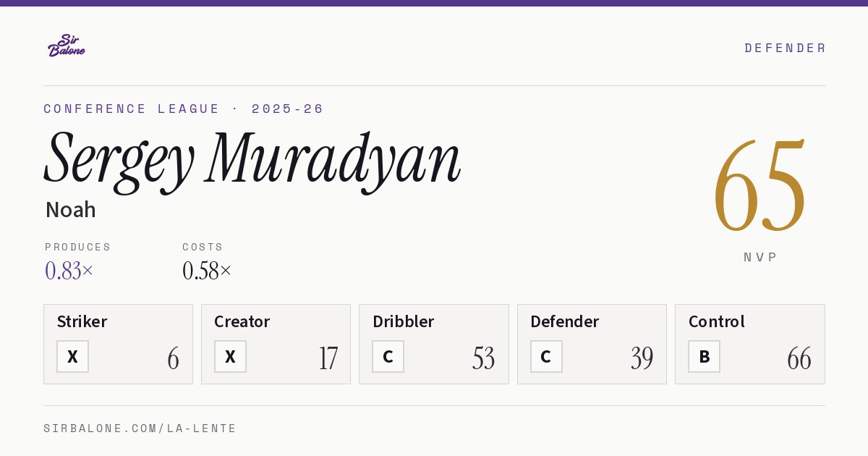Select the Defender score 39
Image resolution: width=868 pixels, height=456 pixels.
(x=642, y=358)
